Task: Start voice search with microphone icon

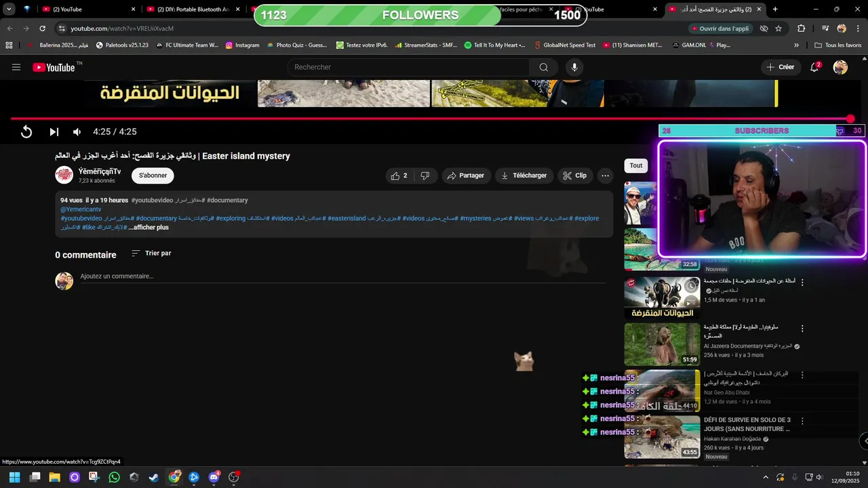Action: [574, 67]
